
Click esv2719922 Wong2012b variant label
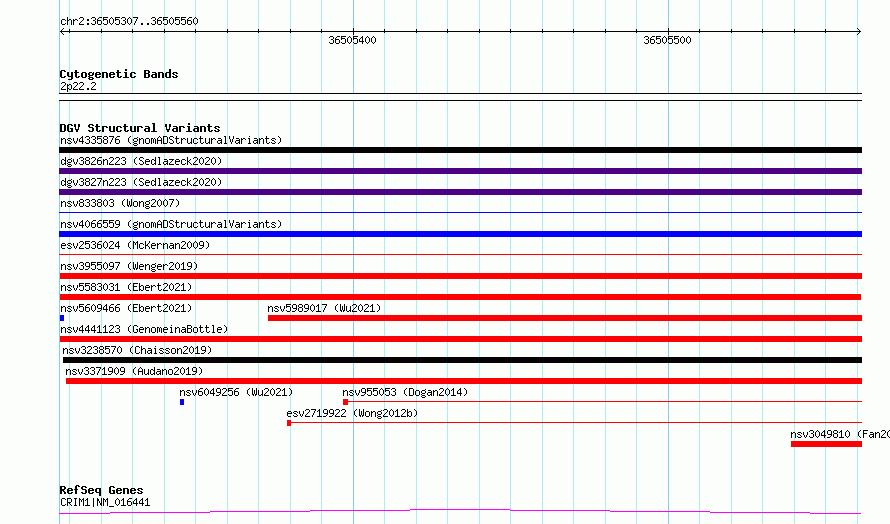[352, 413]
